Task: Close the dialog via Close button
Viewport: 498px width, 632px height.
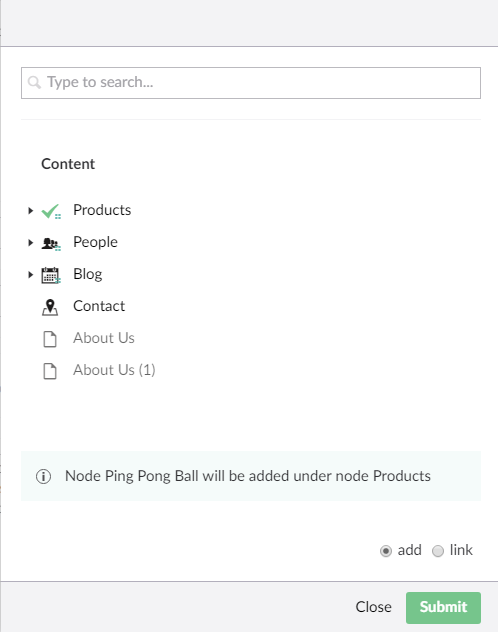Action: pos(374,607)
